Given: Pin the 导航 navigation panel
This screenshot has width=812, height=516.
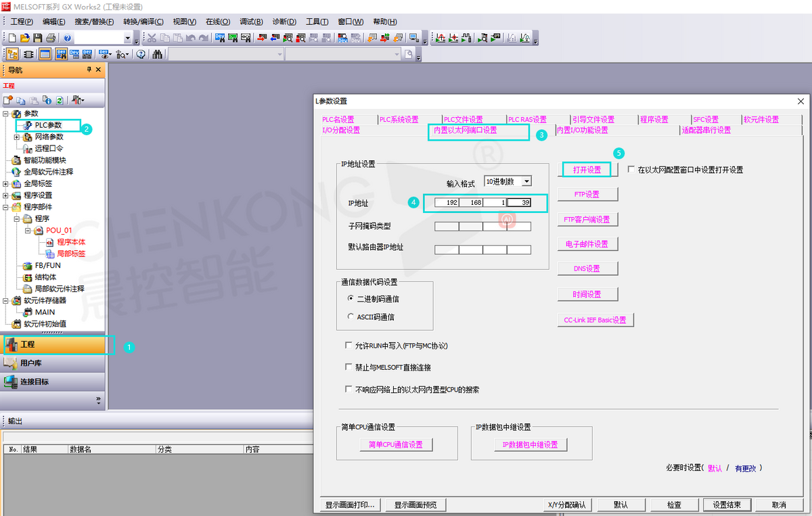Looking at the screenshot, I should (x=89, y=70).
